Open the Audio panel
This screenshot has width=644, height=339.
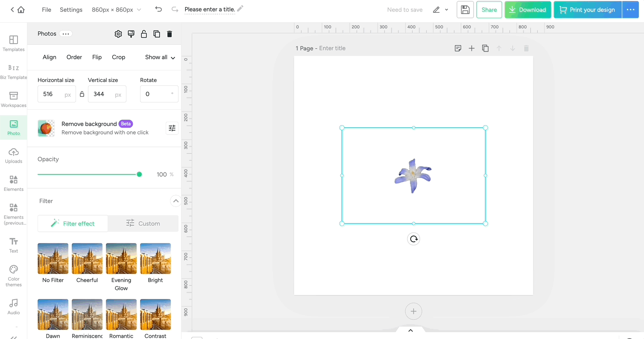pos(13,307)
